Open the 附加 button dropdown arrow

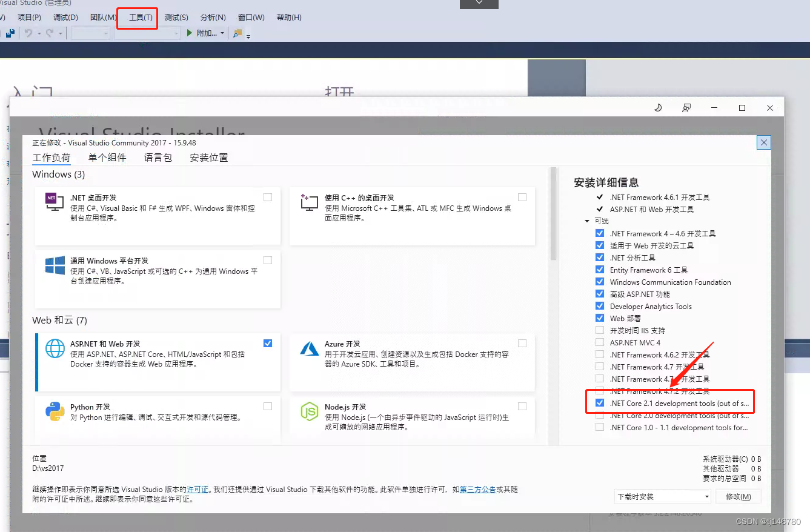[x=222, y=33]
